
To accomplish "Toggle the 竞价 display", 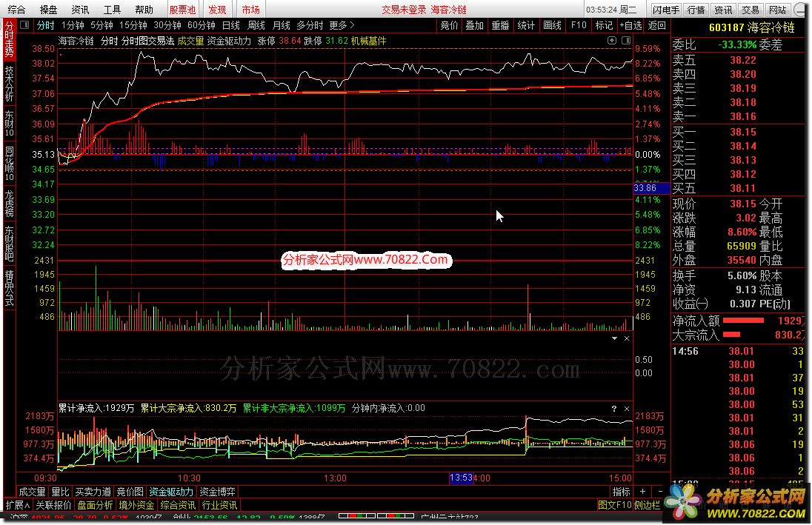I will [x=449, y=25].
